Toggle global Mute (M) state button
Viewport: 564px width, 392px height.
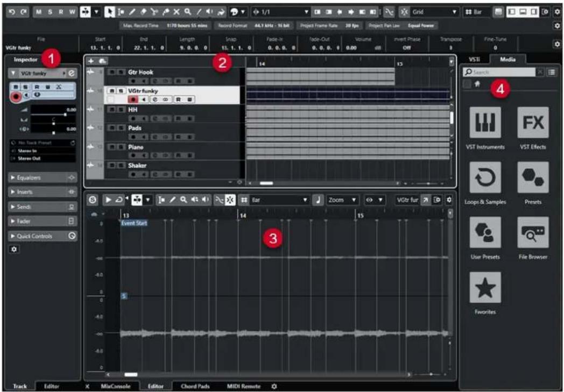coord(39,12)
